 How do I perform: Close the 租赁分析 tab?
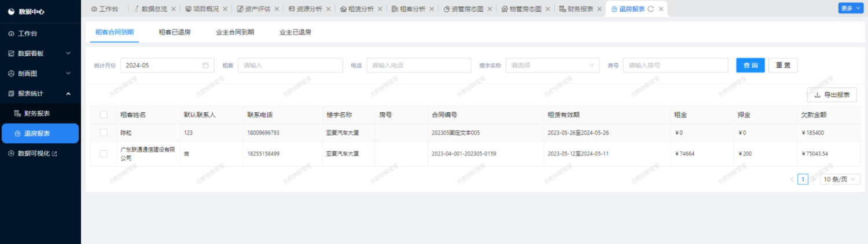381,9
